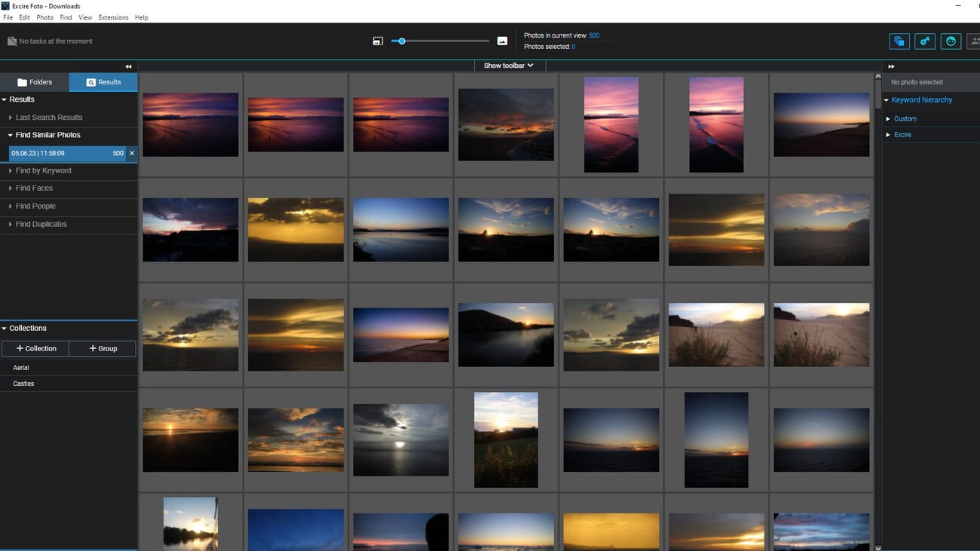Open the Extensions menu
980x551 pixels.
tap(113, 17)
